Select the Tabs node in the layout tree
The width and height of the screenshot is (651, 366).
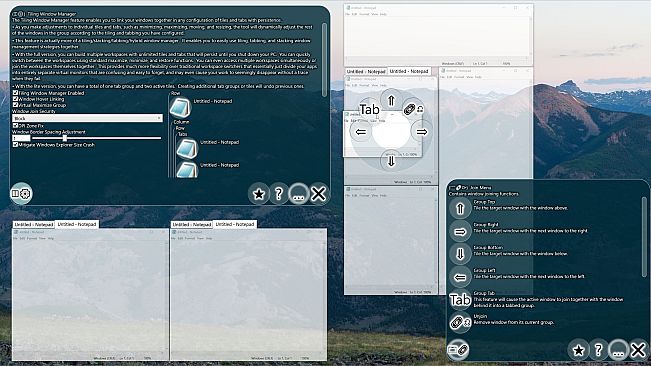[x=182, y=134]
